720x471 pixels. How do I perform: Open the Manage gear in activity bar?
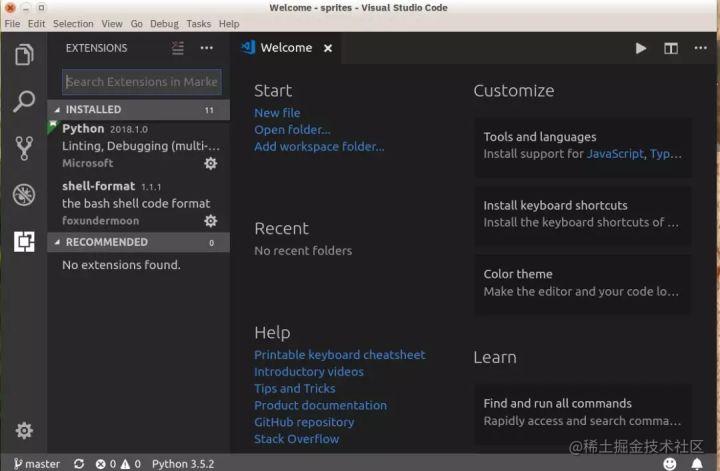[x=24, y=431]
